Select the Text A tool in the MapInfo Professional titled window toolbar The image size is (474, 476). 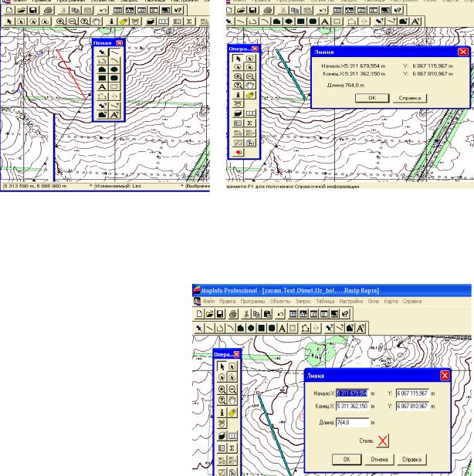tap(282, 328)
